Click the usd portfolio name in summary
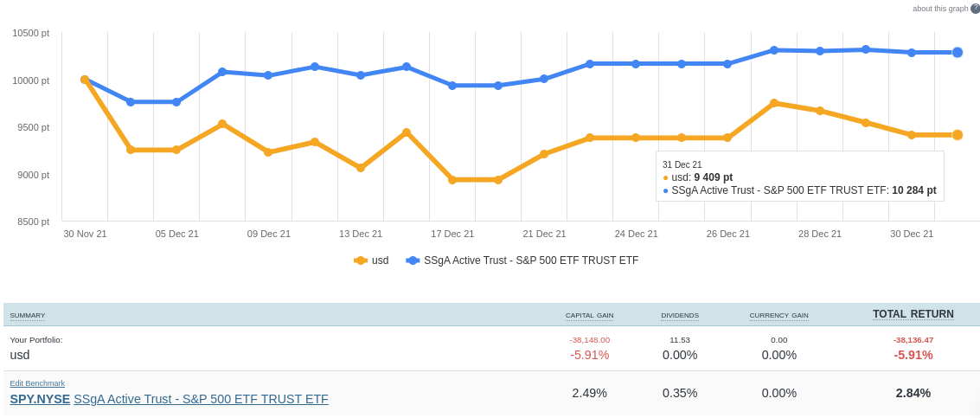The height and width of the screenshot is (418, 980). [20, 355]
